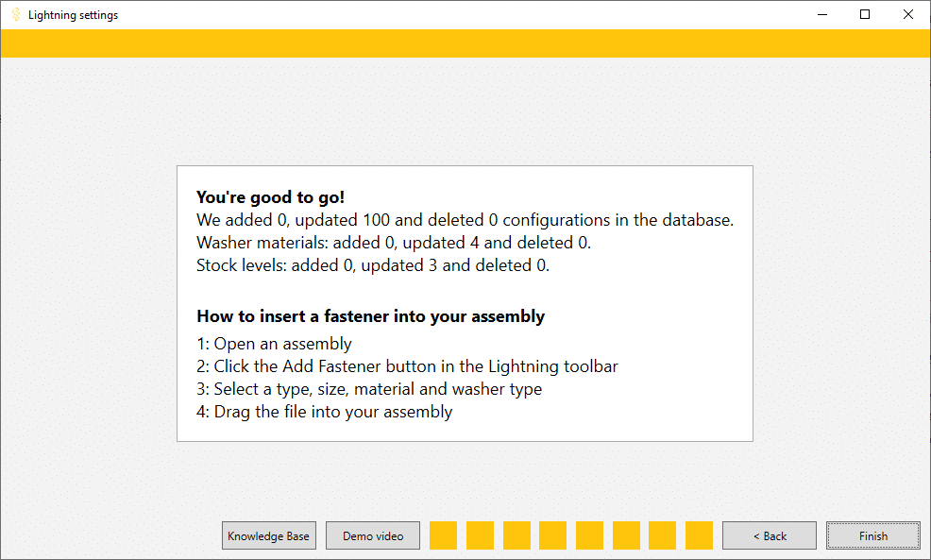
Task: Watch the Demo video
Action: (372, 535)
